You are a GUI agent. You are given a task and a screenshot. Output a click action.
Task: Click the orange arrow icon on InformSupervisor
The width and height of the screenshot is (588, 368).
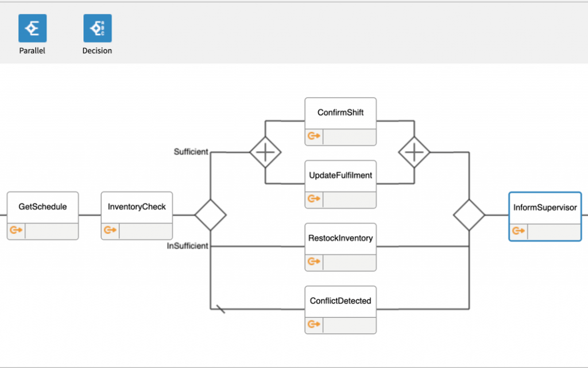click(518, 231)
